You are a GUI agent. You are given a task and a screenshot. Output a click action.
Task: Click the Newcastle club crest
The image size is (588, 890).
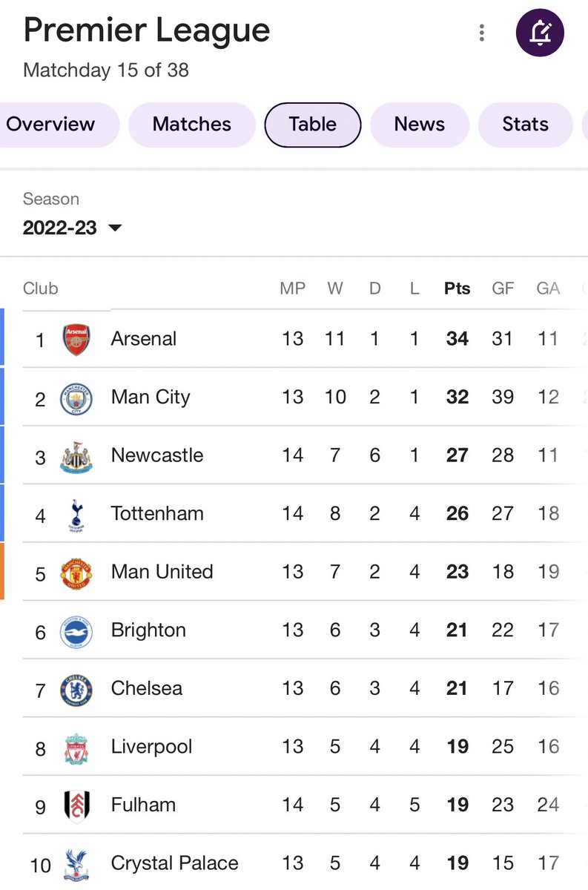point(76,456)
